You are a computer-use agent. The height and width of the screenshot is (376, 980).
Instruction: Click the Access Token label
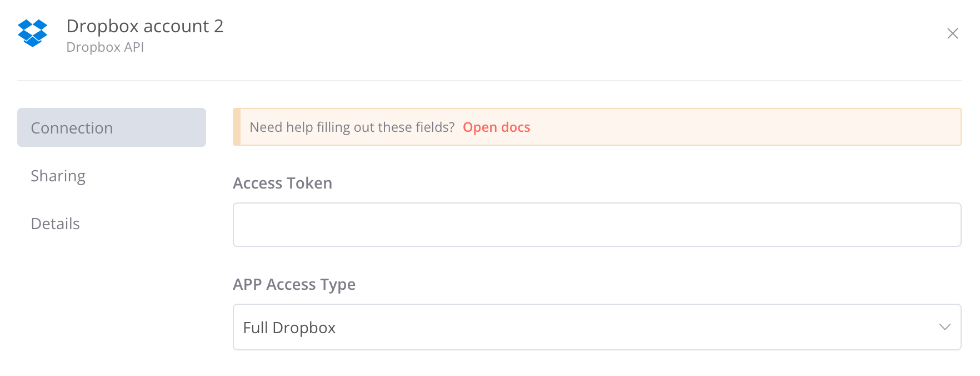click(282, 182)
